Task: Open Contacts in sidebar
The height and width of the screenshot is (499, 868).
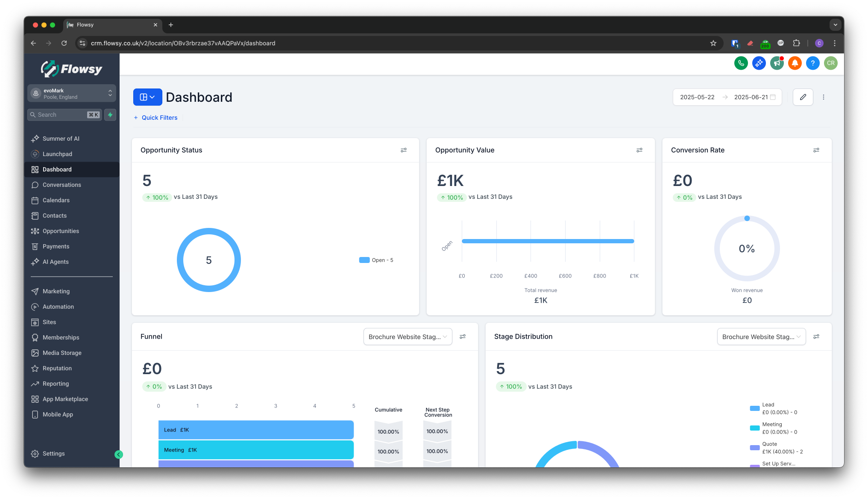Action: click(72, 216)
